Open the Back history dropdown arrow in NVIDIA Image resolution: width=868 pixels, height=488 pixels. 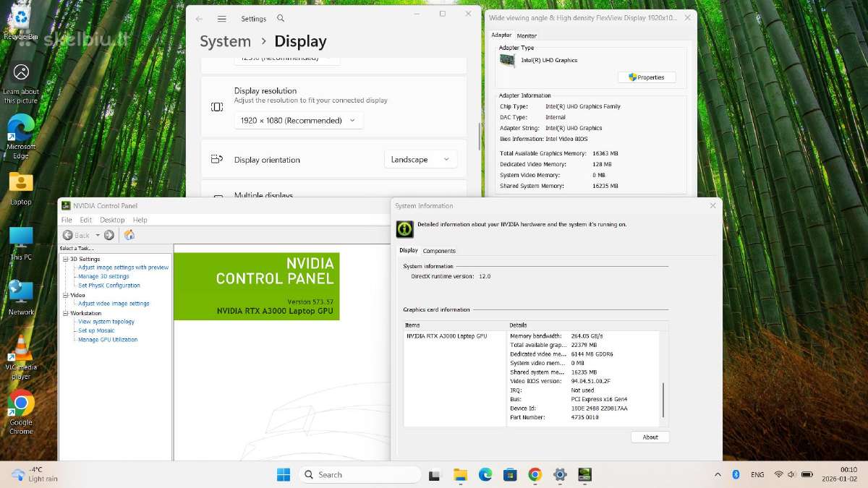pos(98,235)
